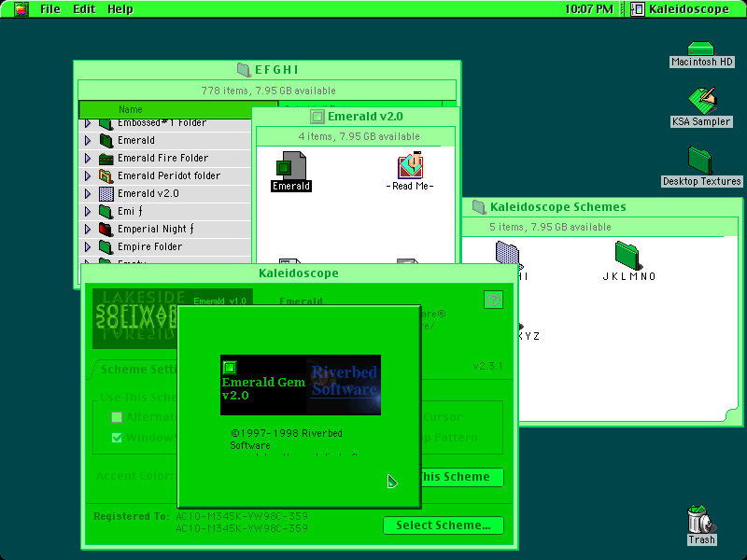Click the '©1997-1998 Riverbed Software' copyright text
The height and width of the screenshot is (560, 747).
tap(287, 439)
